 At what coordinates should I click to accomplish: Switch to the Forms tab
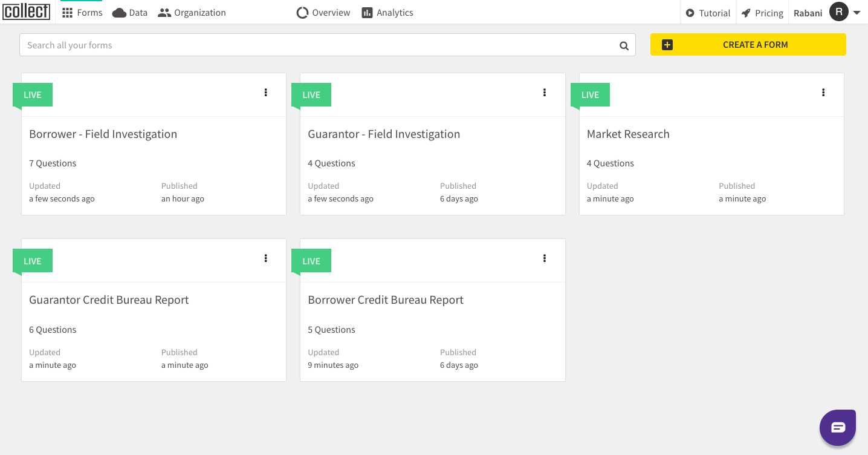tap(82, 13)
